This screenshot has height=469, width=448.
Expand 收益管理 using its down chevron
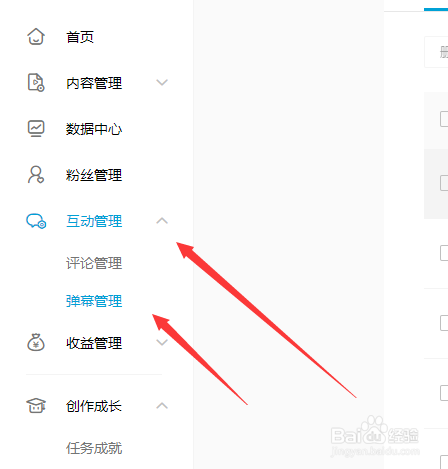coord(162,342)
